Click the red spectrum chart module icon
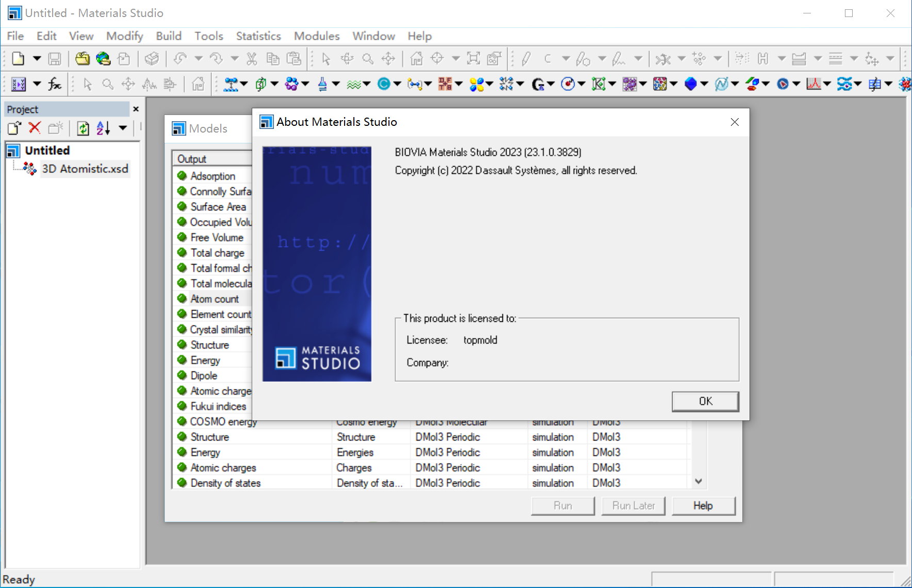 click(x=813, y=84)
